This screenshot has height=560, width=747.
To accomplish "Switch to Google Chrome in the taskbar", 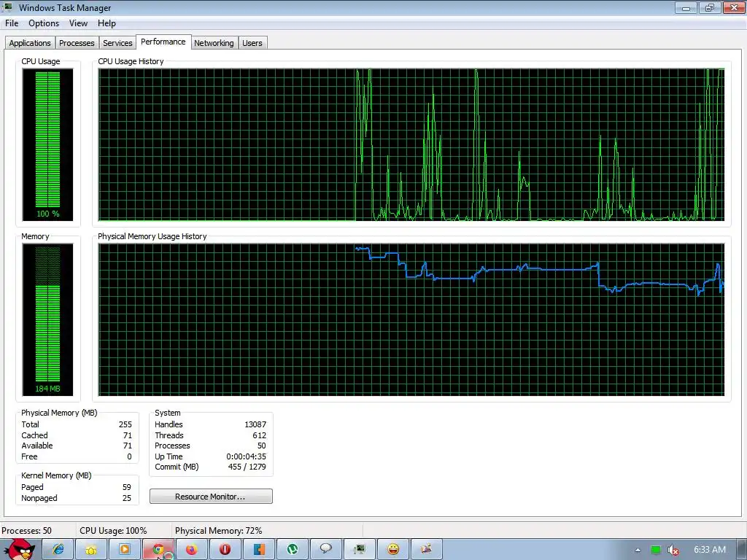I will pos(158,550).
